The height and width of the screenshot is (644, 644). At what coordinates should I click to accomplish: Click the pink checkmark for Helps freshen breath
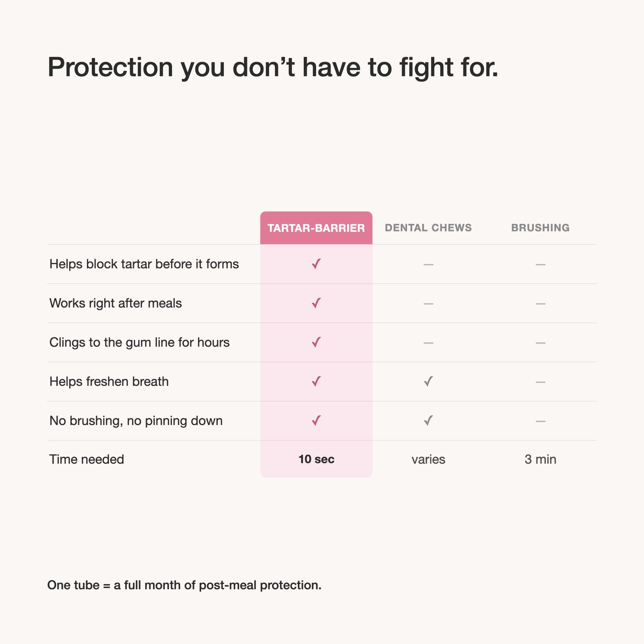click(x=316, y=381)
